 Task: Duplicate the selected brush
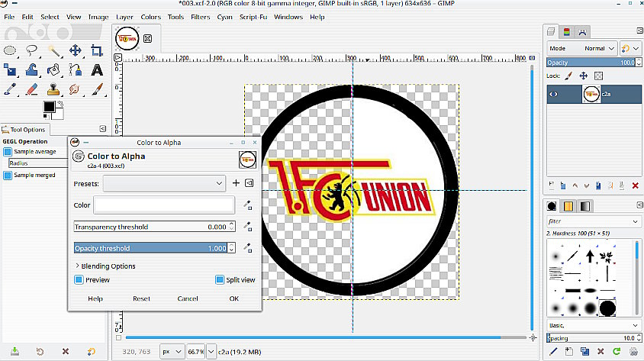point(584,351)
